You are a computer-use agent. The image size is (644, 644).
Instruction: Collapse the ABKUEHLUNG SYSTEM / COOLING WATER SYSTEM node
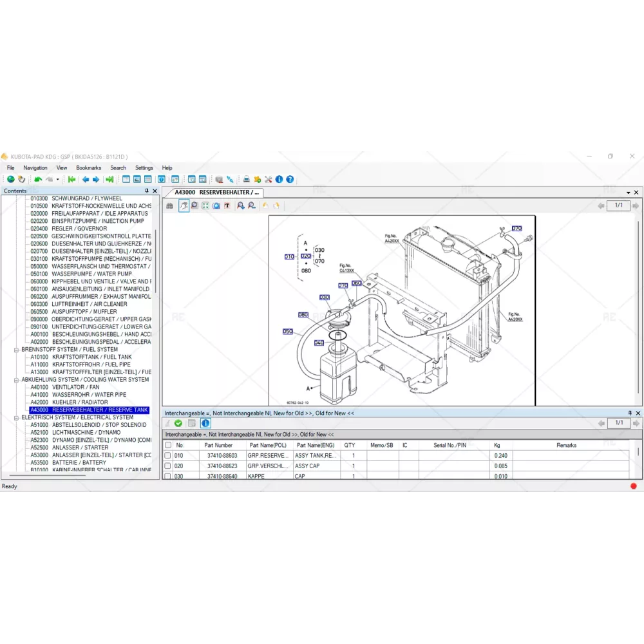pyautogui.click(x=16, y=380)
